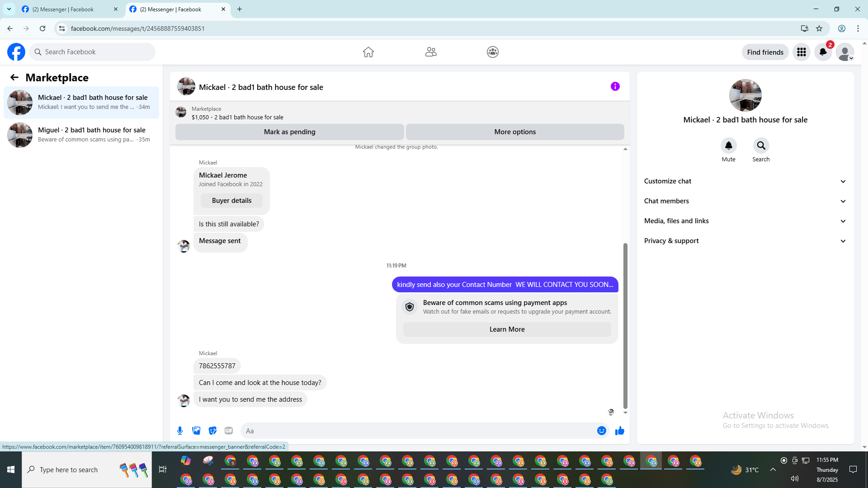
Task: Open the Facebook menu grid icon
Action: [801, 52]
